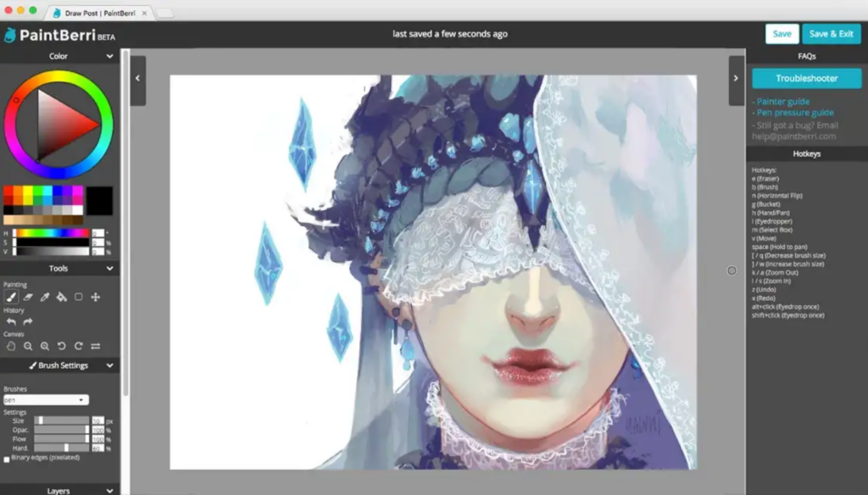This screenshot has width=868, height=495.
Task: Click the Redo history arrow
Action: click(x=28, y=322)
